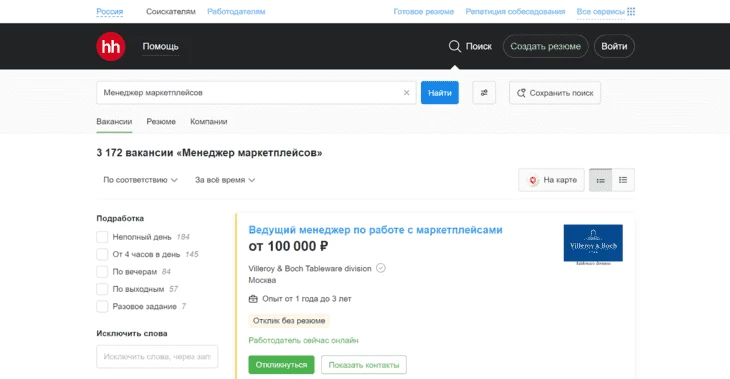The width and height of the screenshot is (730, 379).
Task: Click the Исключить слова input field
Action: 157,357
